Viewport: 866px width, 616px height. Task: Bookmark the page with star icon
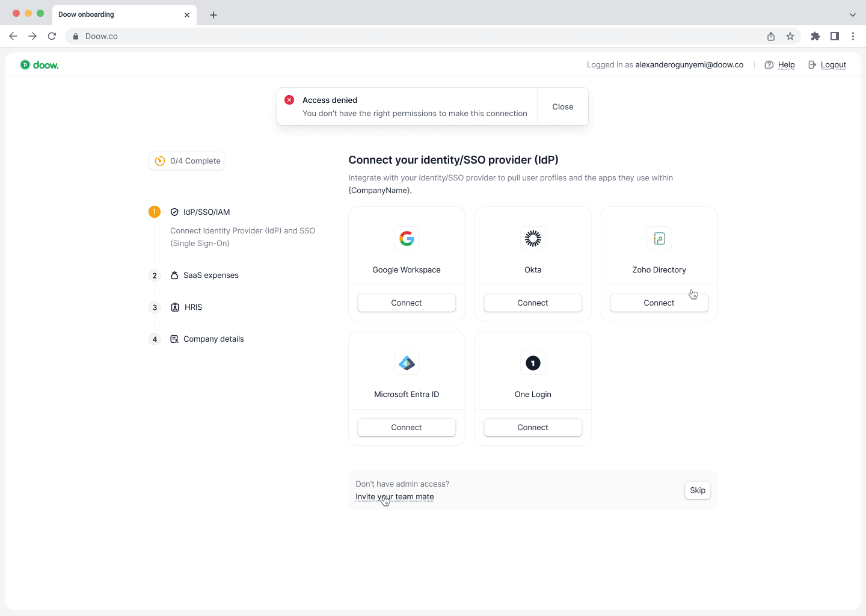790,36
